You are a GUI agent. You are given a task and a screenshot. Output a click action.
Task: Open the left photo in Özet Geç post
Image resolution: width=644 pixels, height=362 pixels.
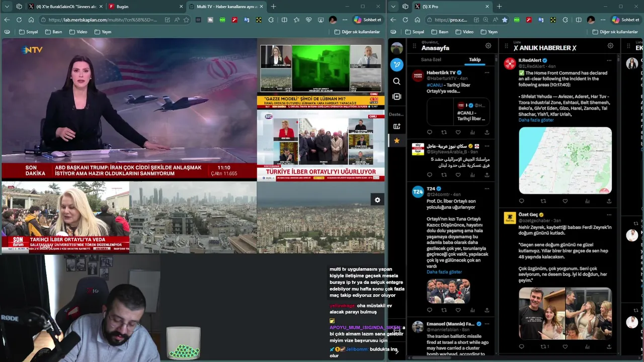[x=542, y=314]
